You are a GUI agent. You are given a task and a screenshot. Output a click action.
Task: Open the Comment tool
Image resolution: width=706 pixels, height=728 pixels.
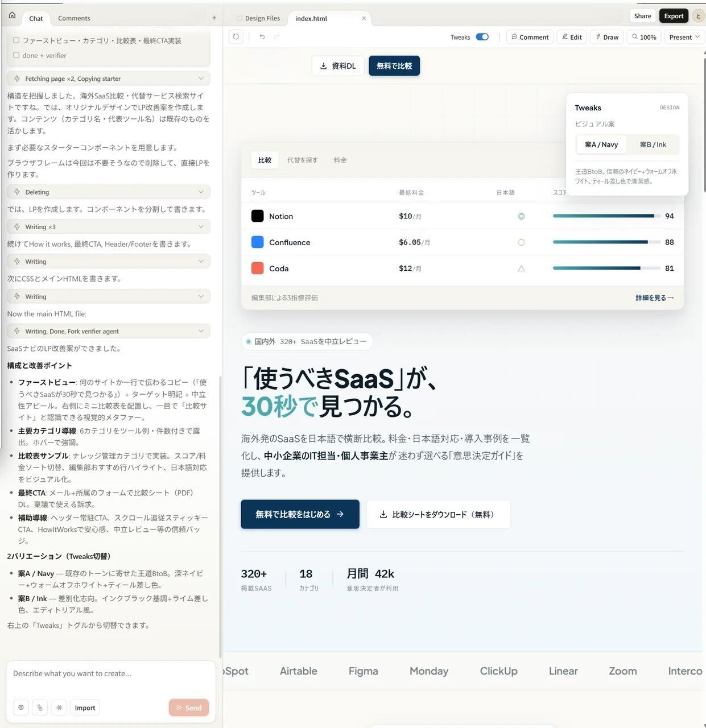[x=530, y=37]
